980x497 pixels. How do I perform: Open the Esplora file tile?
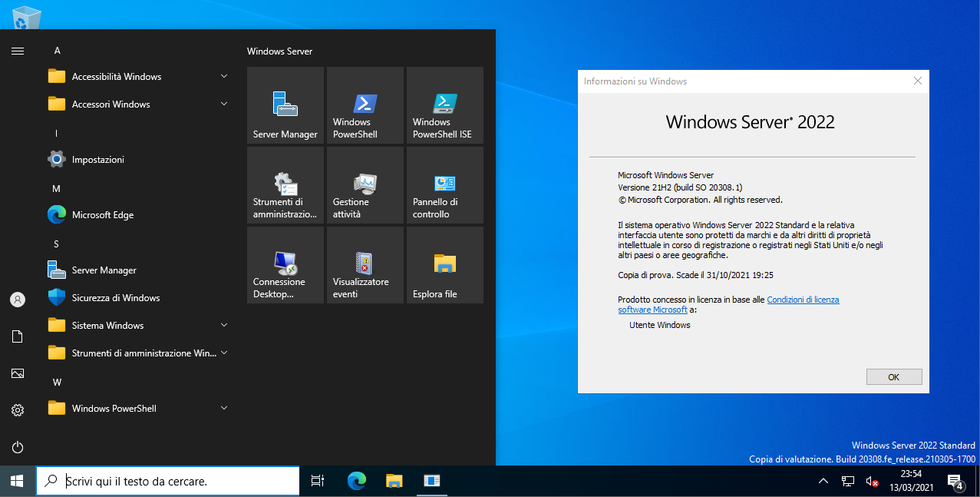pos(445,265)
